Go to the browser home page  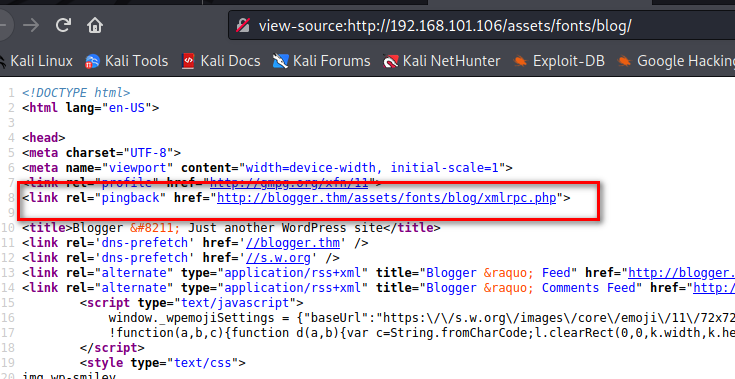point(95,25)
